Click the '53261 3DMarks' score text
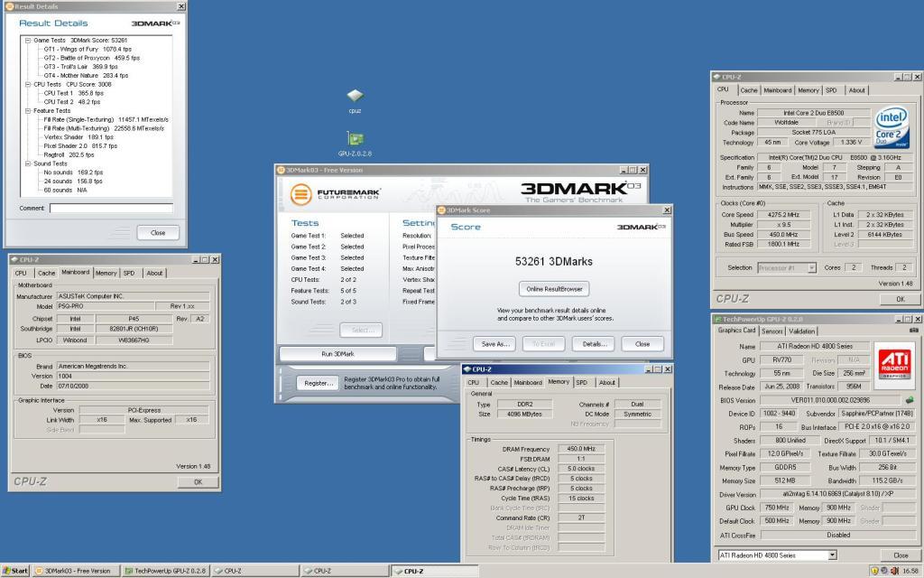 (554, 261)
